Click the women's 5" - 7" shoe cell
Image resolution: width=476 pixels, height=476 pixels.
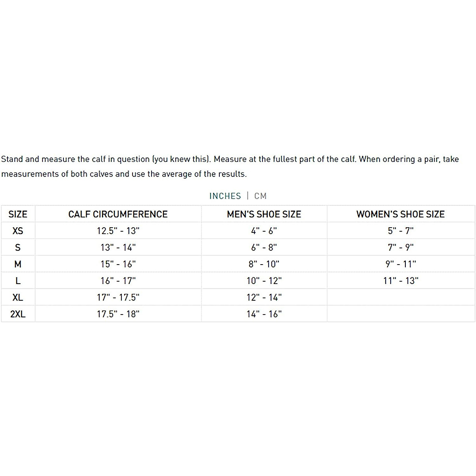coord(400,231)
